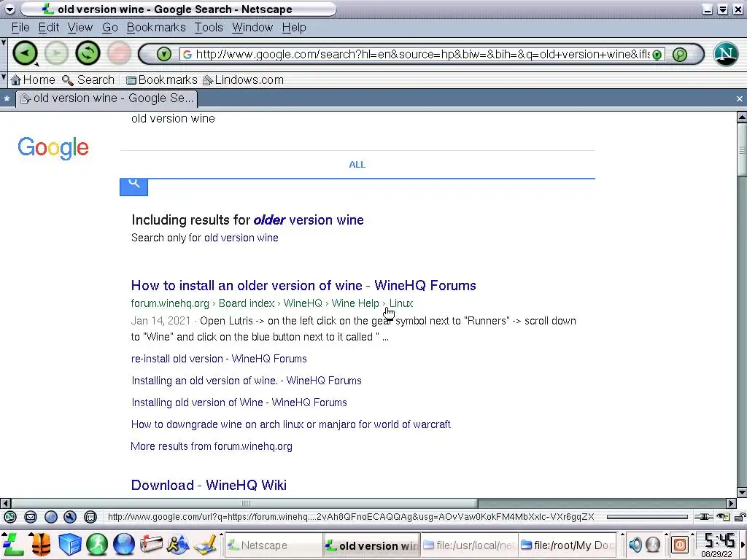Open the 'Download - WineHQ Wiki' result
747x560 pixels.
point(209,485)
